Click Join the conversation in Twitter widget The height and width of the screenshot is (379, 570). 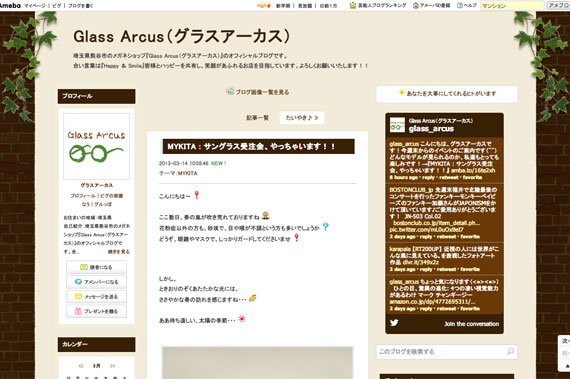click(471, 324)
